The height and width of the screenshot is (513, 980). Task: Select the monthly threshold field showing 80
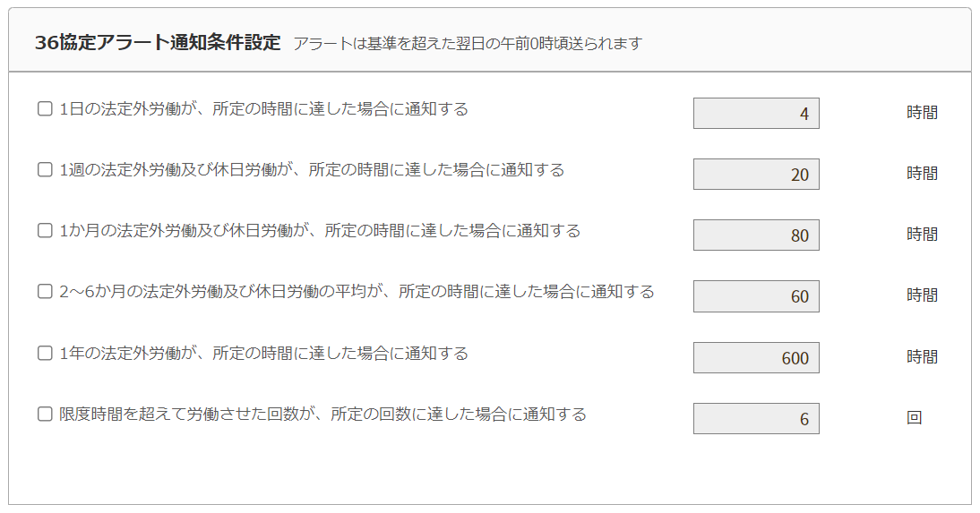pyautogui.click(x=756, y=235)
